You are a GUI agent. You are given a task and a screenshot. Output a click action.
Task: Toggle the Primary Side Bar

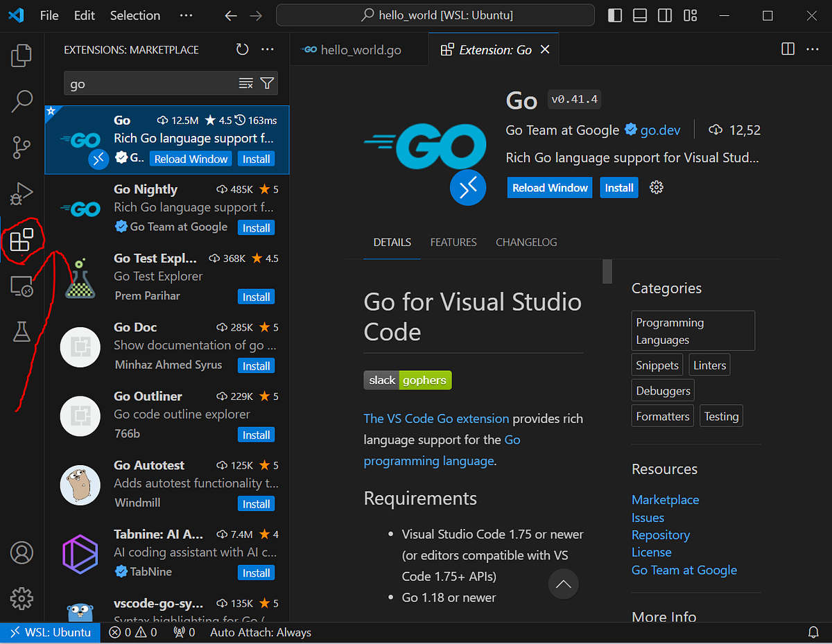(x=614, y=15)
